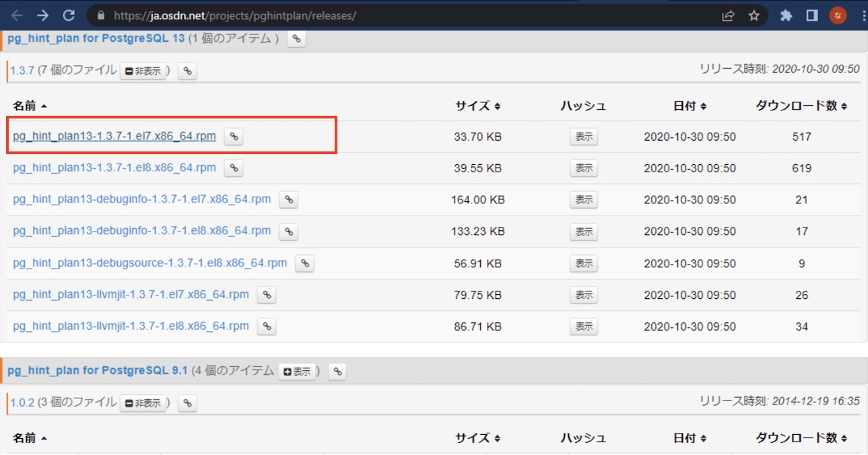Go back to the previous page

18,15
